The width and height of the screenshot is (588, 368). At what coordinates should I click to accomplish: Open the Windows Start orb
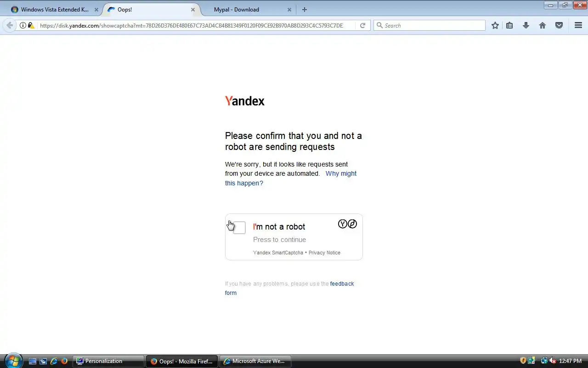tap(13, 361)
